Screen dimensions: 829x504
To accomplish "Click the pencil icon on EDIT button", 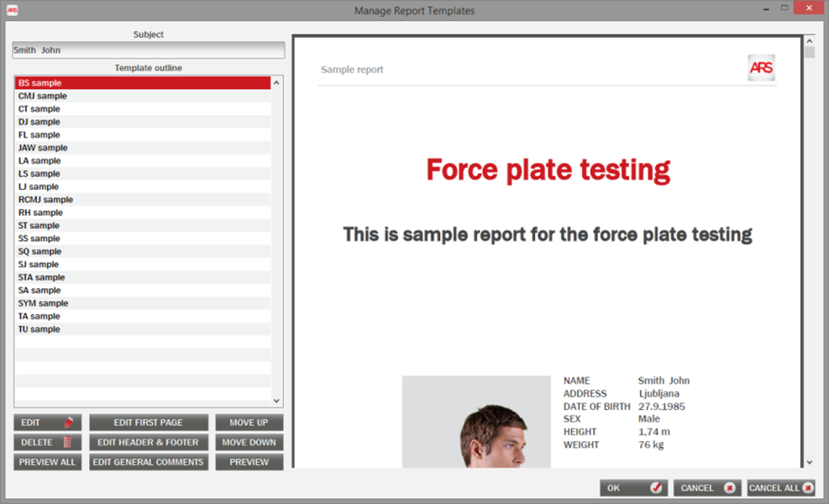I will [x=69, y=423].
